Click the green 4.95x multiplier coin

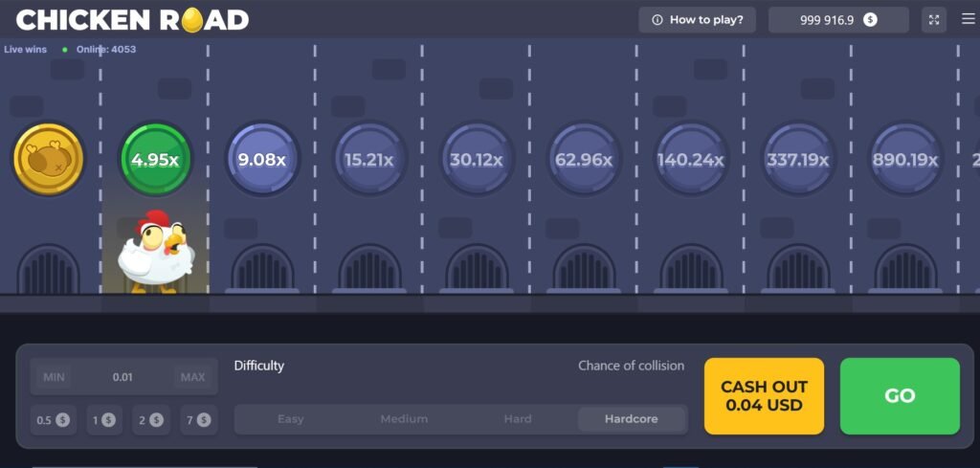click(155, 160)
